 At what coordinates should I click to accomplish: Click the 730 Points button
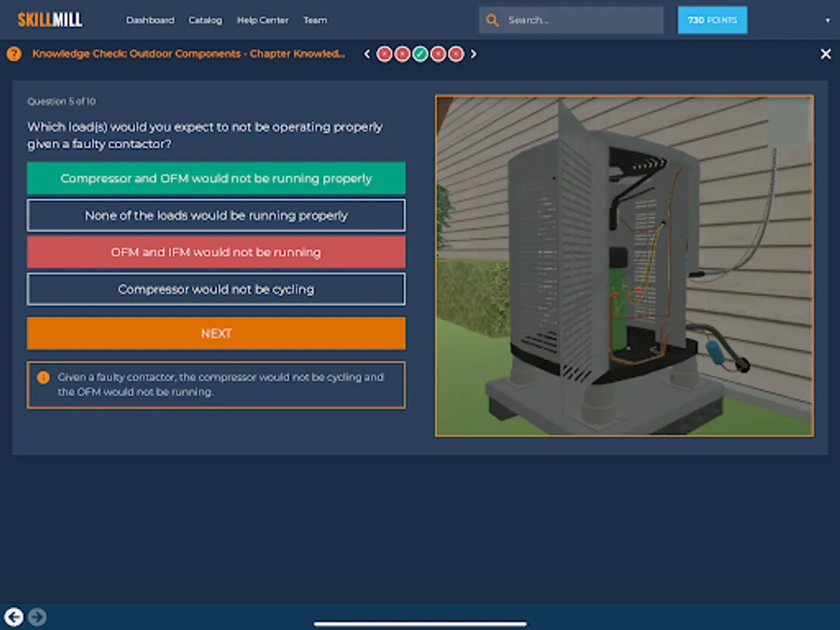click(712, 20)
